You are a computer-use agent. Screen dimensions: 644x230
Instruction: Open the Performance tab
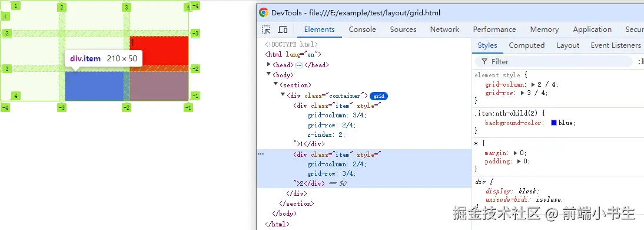pos(494,29)
